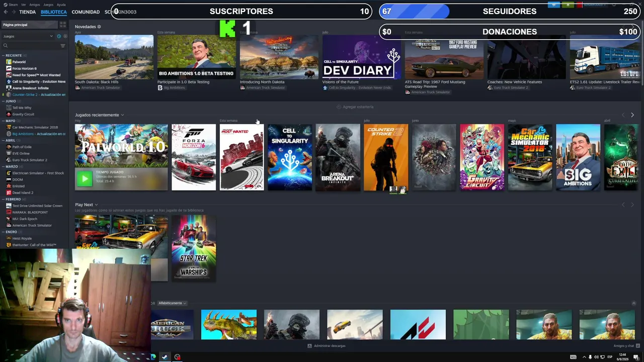
Task: Open Administrar descargas
Action: click(x=327, y=346)
